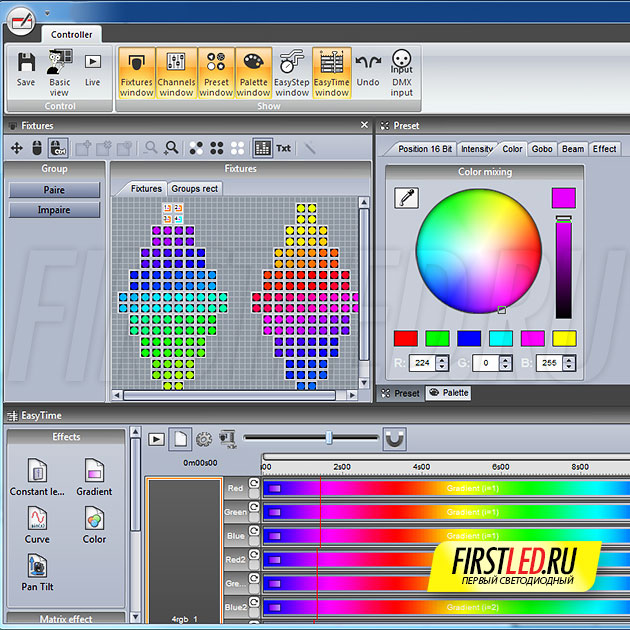Choose the Pan Tilt effect
This screenshot has height=630, width=630.
(x=36, y=570)
